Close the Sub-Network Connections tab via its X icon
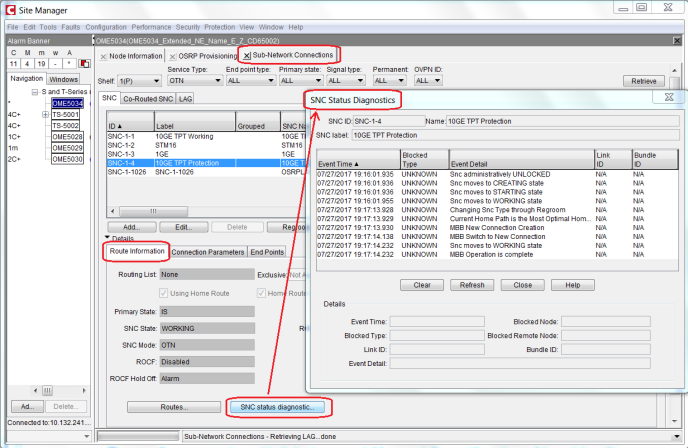The height and width of the screenshot is (448, 688). point(248,55)
